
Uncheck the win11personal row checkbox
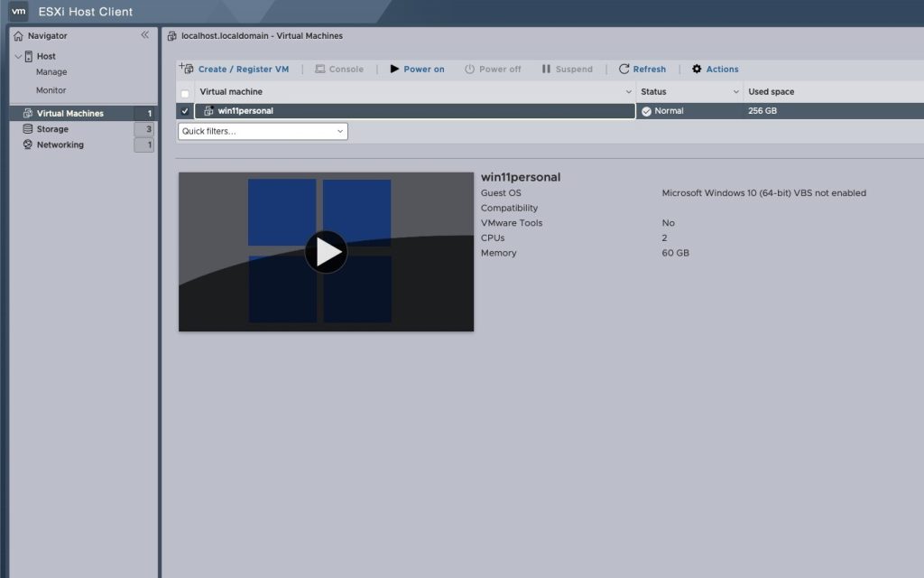[x=185, y=111]
